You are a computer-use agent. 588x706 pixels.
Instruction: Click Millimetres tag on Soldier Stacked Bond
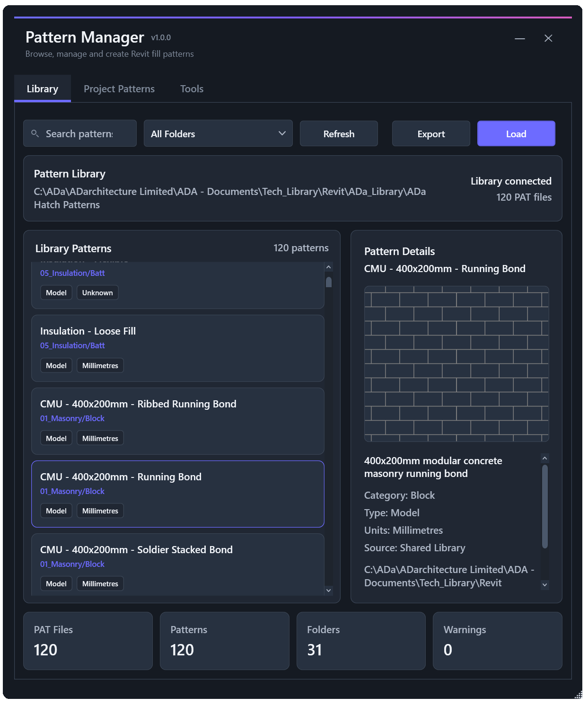click(100, 583)
